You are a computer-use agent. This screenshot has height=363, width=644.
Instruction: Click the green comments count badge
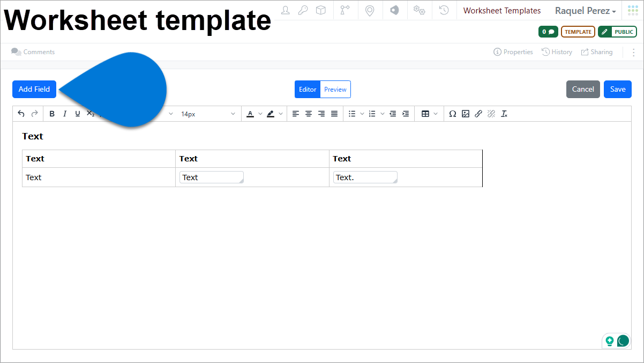tap(548, 32)
